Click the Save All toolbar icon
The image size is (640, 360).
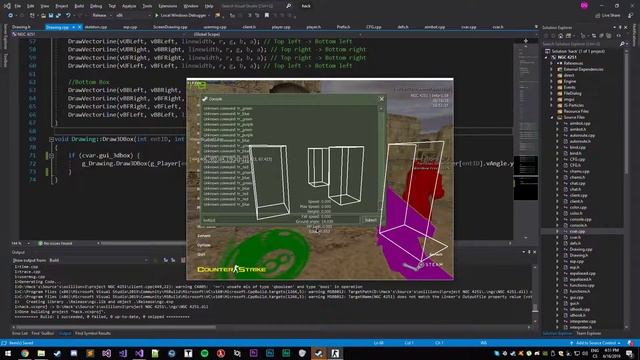pos(58,16)
